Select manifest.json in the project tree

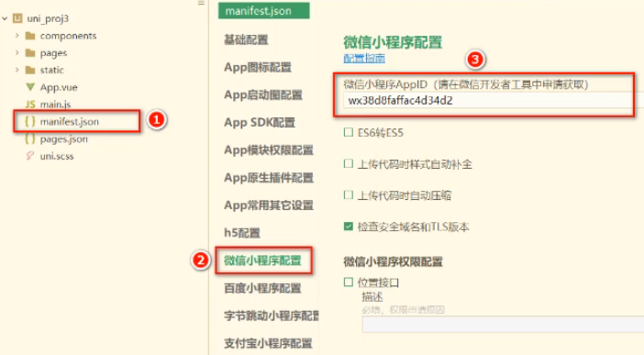coord(70,122)
